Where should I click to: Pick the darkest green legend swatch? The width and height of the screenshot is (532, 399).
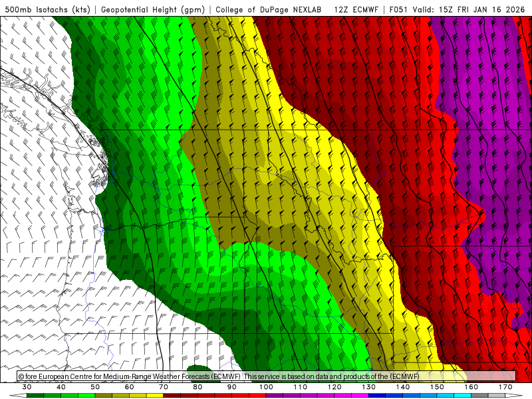[x=35, y=396]
